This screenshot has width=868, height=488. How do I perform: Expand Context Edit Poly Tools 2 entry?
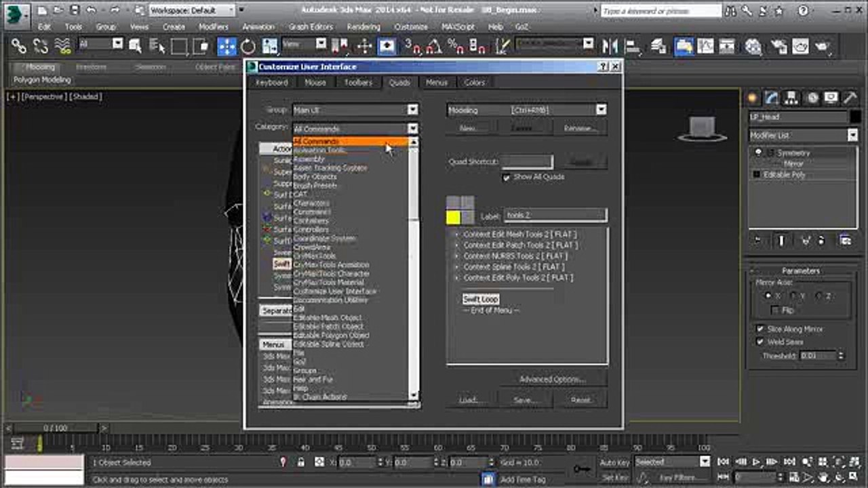(456, 278)
